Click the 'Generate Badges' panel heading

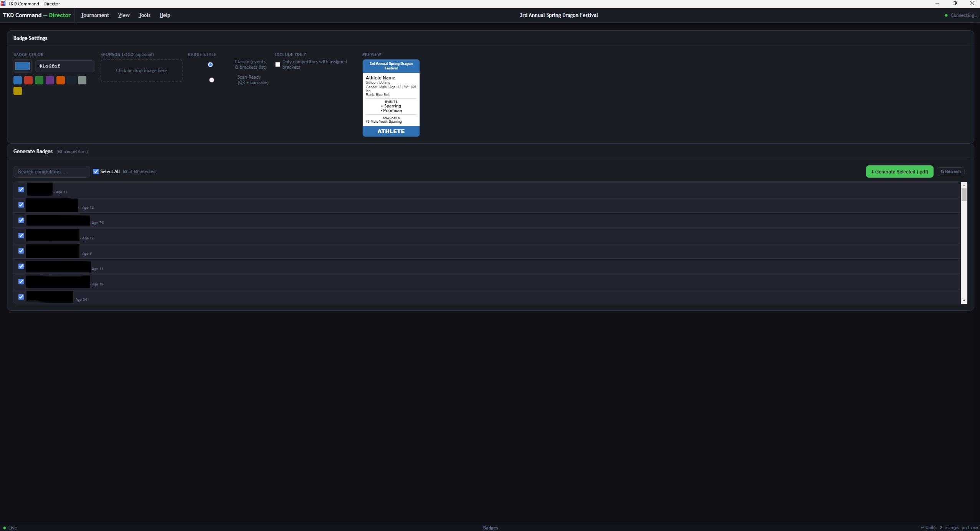click(x=33, y=151)
